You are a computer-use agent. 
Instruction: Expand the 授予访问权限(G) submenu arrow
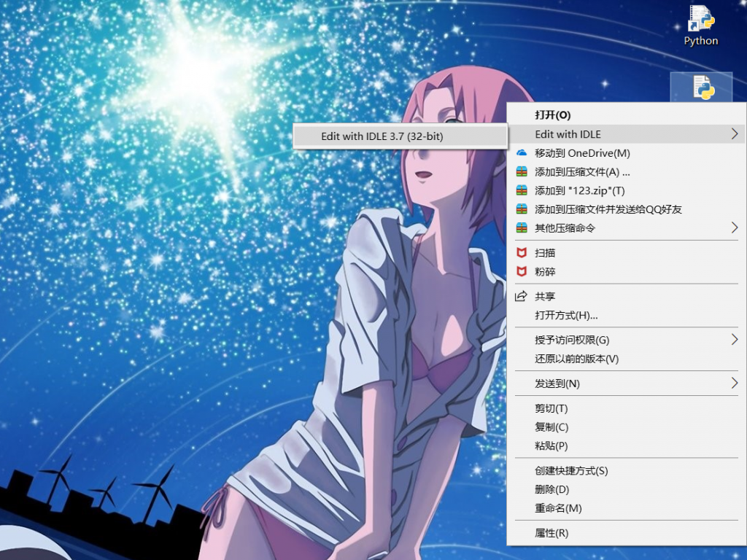pyautogui.click(x=734, y=340)
